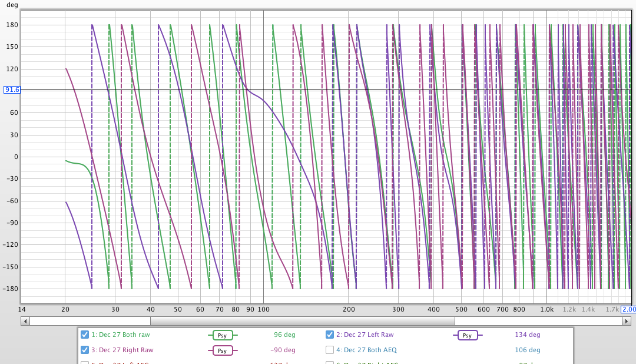This screenshot has width=636, height=364.
Task: Enable the Dec 27 Left AEQ trace checkbox
Action: [x=84, y=362]
